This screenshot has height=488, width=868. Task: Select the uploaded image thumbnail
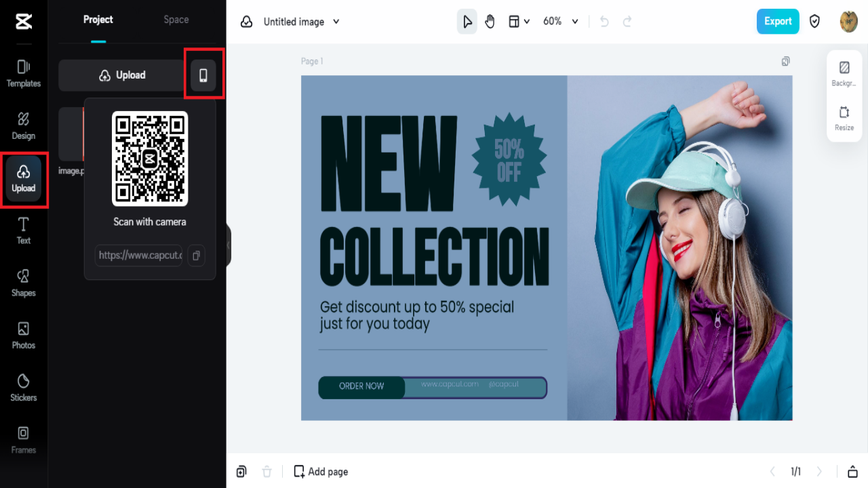(71, 134)
